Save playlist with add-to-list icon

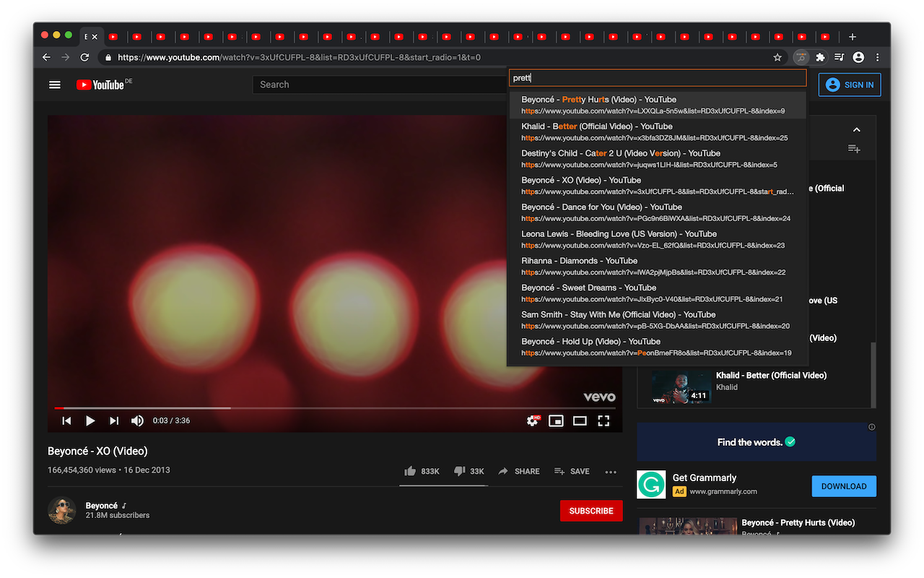pos(854,149)
